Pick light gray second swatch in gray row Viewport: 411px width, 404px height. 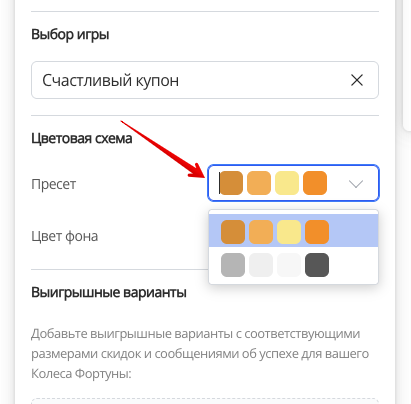pyautogui.click(x=261, y=265)
